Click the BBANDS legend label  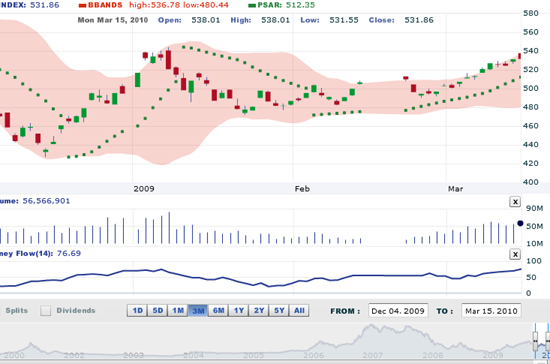(x=105, y=5)
